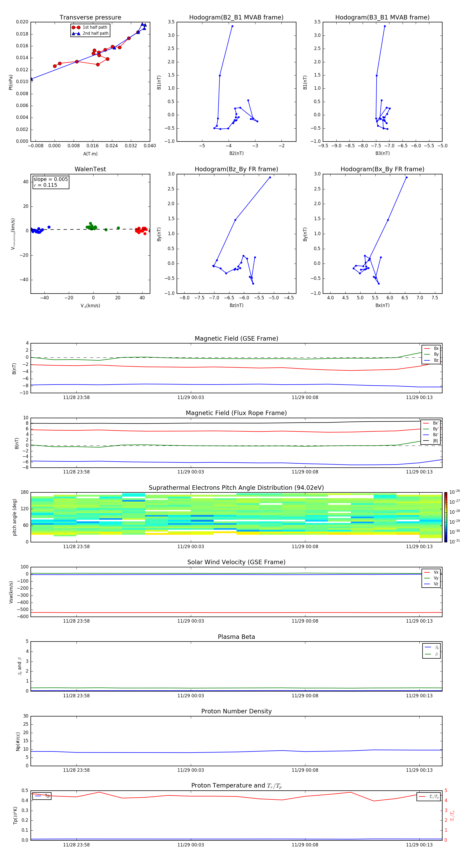Click the 11/29 00:13 tick under Solar Wind Velocity
Viewport: 473px width, 868px height.
pyautogui.click(x=419, y=621)
